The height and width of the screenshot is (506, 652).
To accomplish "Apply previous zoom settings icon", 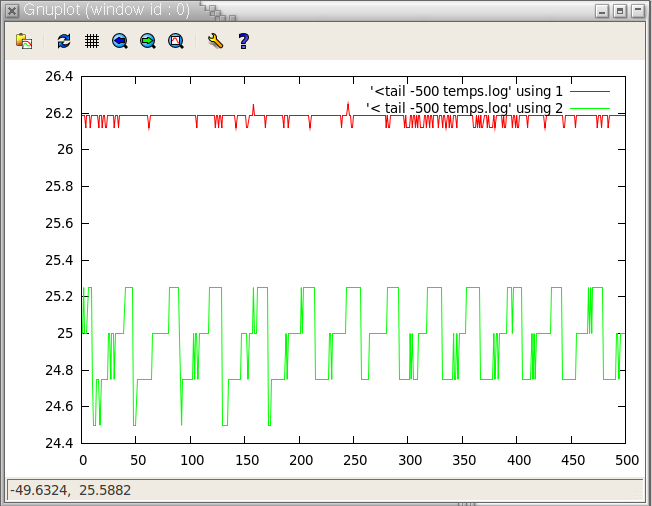I will coord(120,41).
